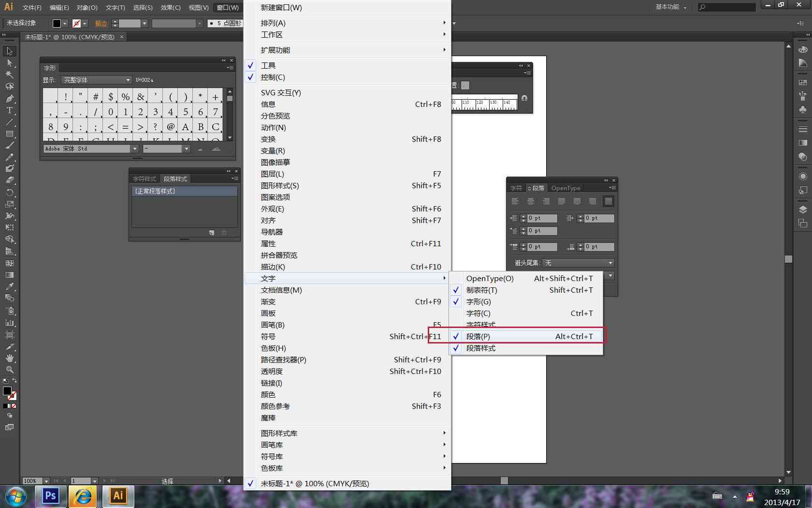Click left indent value field in Paragraph panel
Screen dimensions: 812x508
tap(542, 218)
